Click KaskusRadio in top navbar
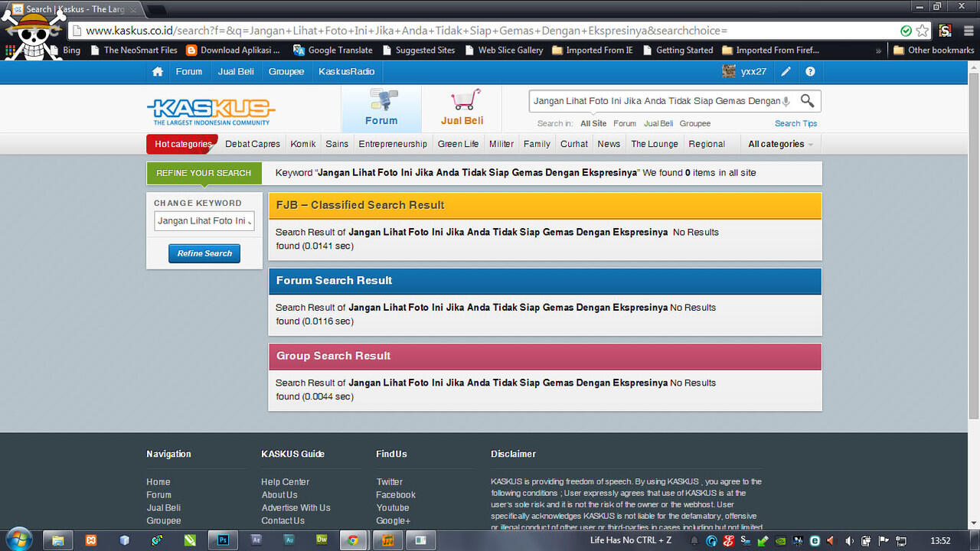 point(347,72)
